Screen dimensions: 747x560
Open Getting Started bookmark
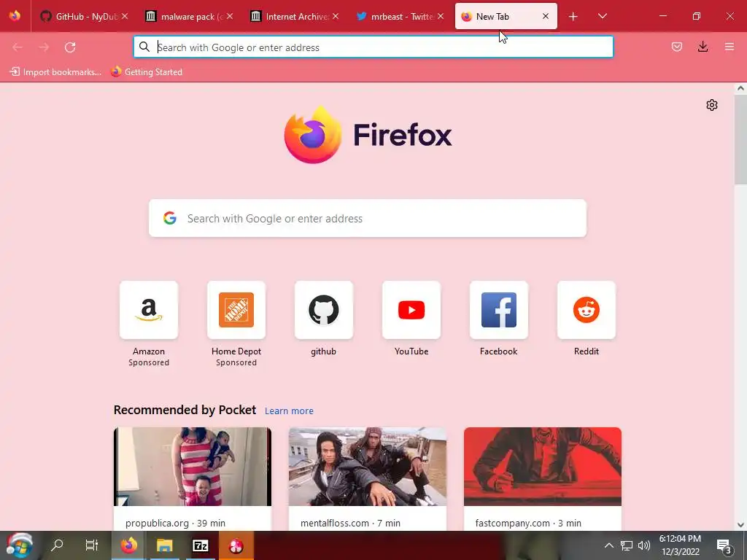point(146,72)
